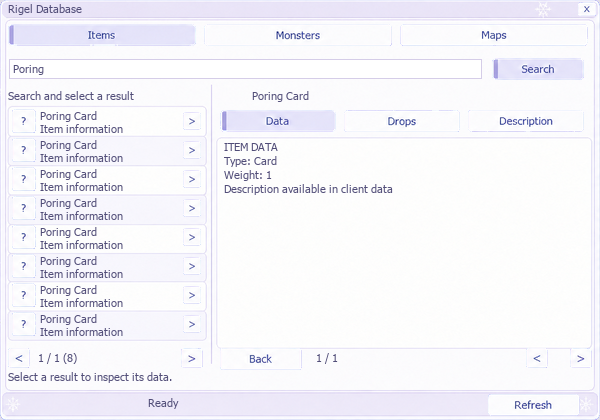Open fifth Poring Card result with its arrow
The image size is (600, 420).
(192, 238)
